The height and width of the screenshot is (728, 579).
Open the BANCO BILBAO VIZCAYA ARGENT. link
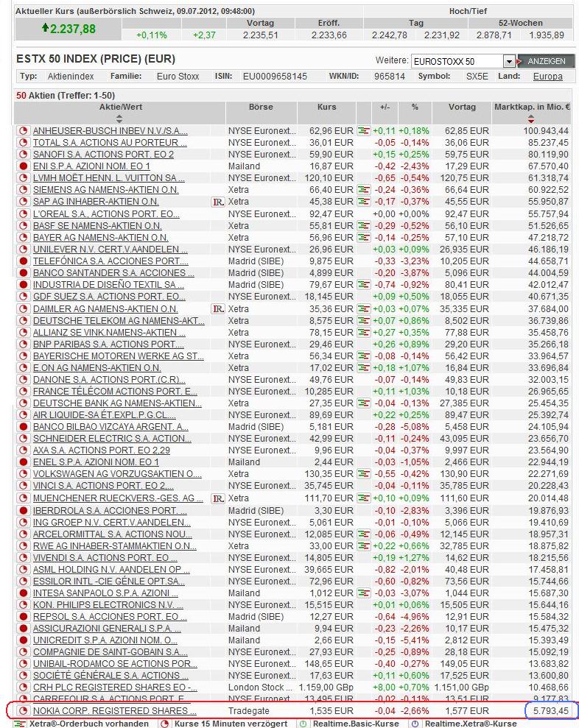click(x=110, y=427)
